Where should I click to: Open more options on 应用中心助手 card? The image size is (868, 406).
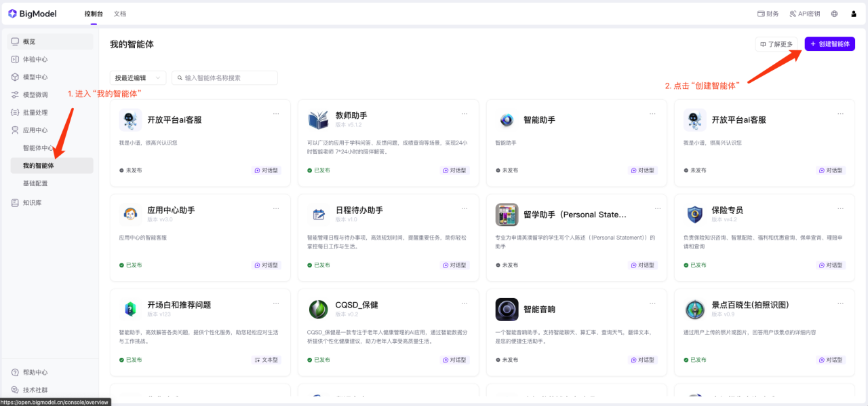[276, 208]
